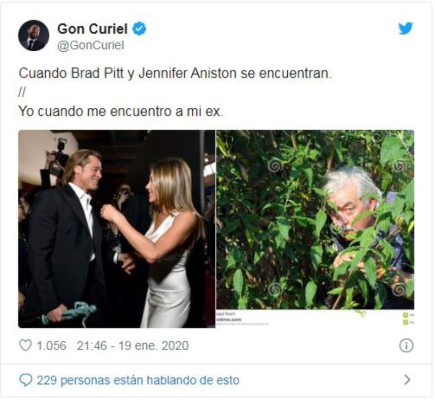Open the tweet info circle icon
Screen dimensions: 435x400
(406, 346)
